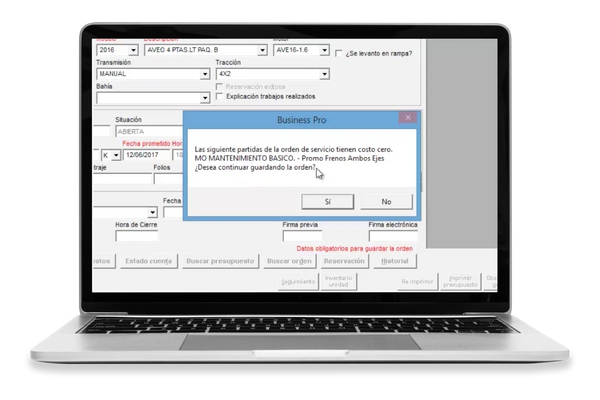Expand the Bahía dropdown
The image size is (600, 400).
point(205,98)
